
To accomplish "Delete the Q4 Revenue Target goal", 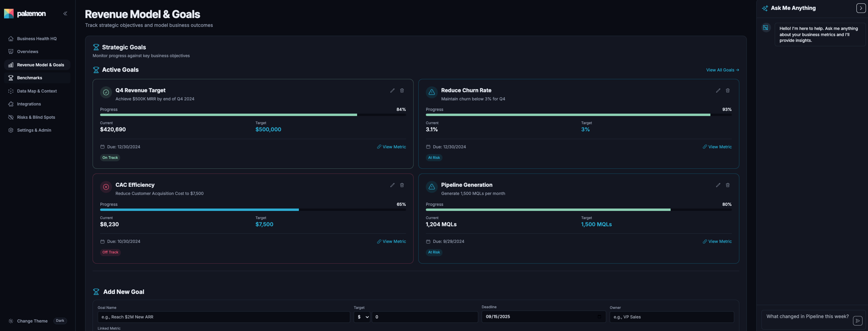I will point(402,91).
